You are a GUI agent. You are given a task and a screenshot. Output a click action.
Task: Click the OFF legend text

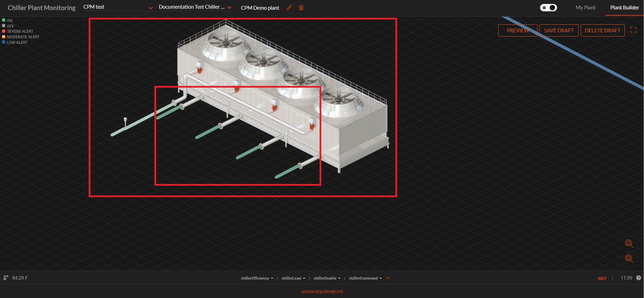point(10,26)
